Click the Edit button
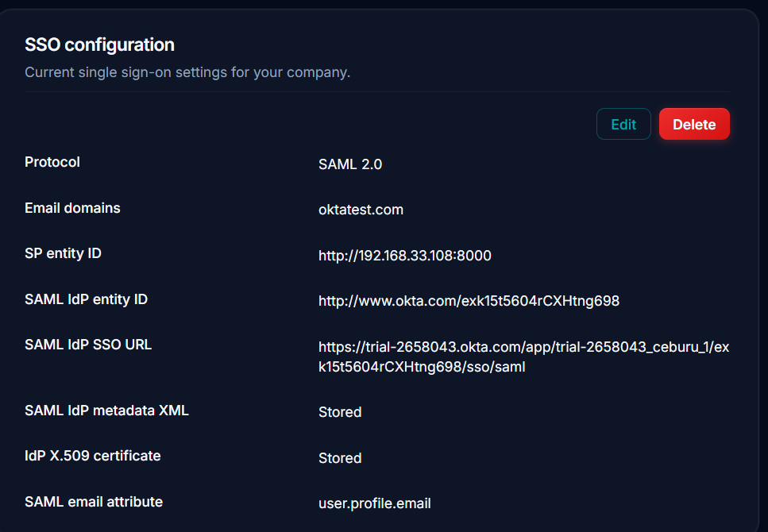The width and height of the screenshot is (768, 532). [623, 124]
